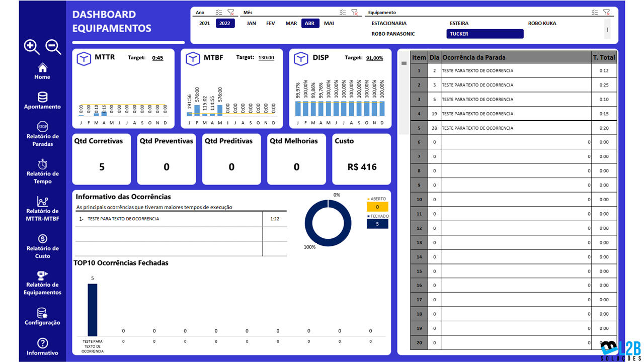Click the yellow ABERTO legend box
This screenshot has height=362, width=644.
(377, 207)
